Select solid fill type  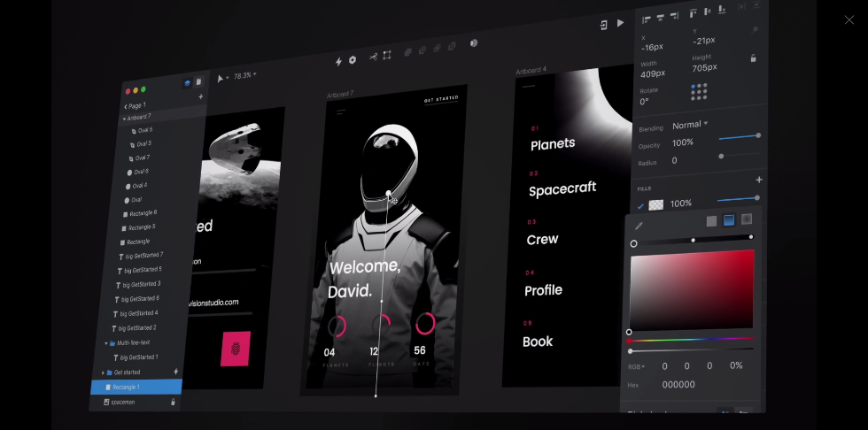tap(711, 221)
